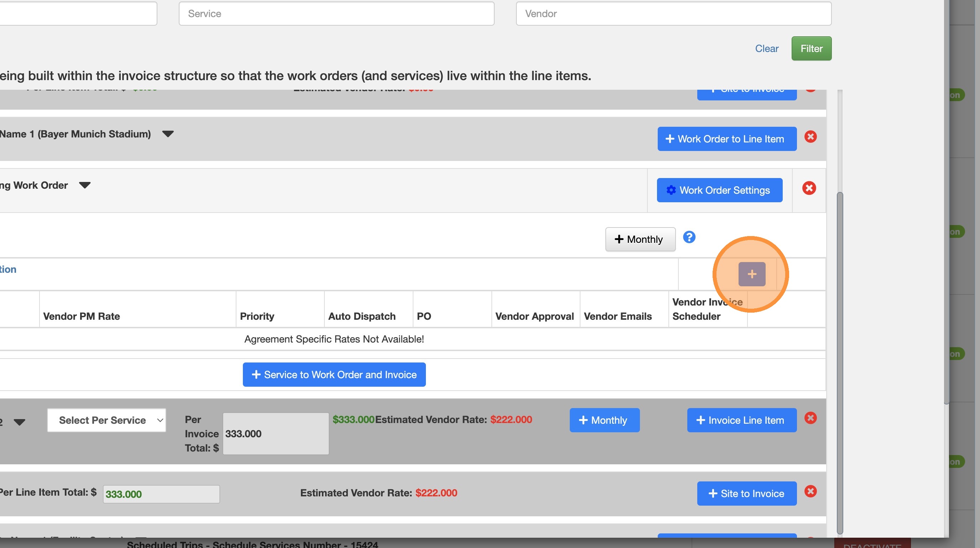Delete the invoice line item with red X
Screen dimensions: 980x548
(810, 418)
